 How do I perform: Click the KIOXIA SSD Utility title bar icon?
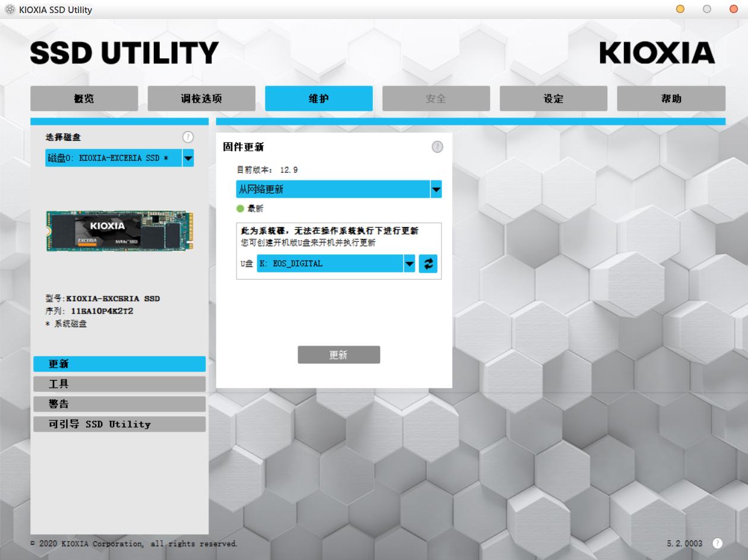10,10
